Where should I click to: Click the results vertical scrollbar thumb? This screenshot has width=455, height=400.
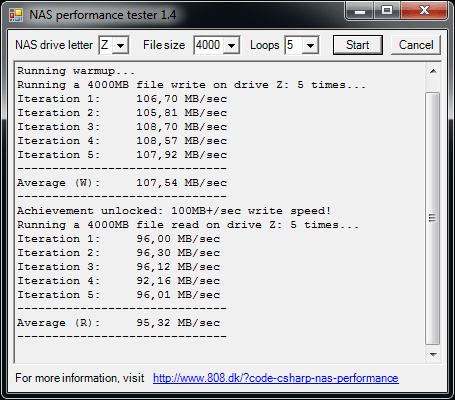433,219
